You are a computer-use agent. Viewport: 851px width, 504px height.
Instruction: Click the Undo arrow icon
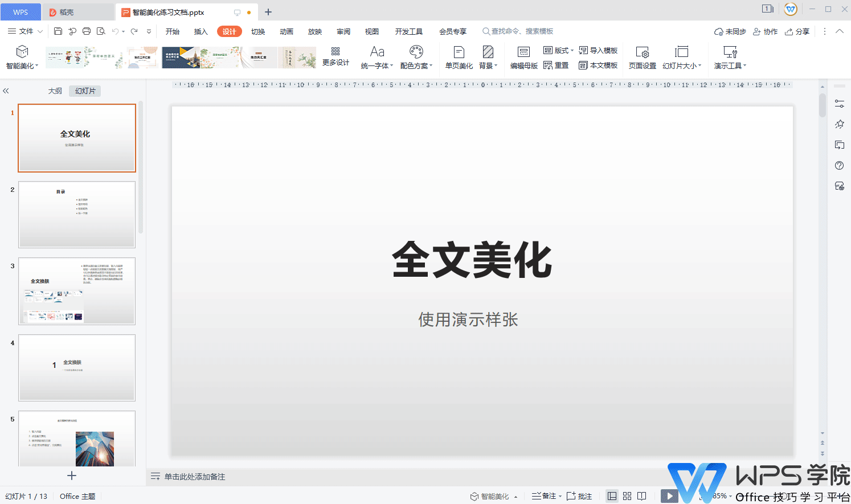pos(116,31)
